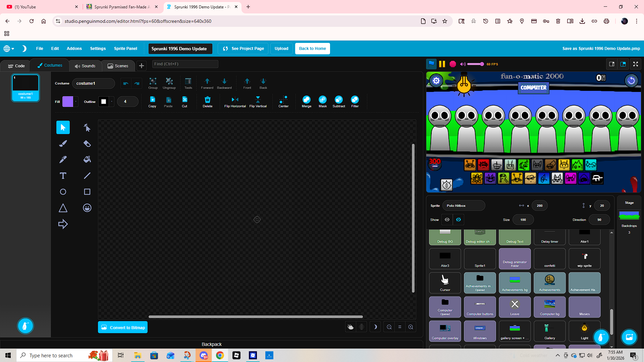Select the Triangle shape tool
Viewport: 644px width, 362px height.
(63, 208)
